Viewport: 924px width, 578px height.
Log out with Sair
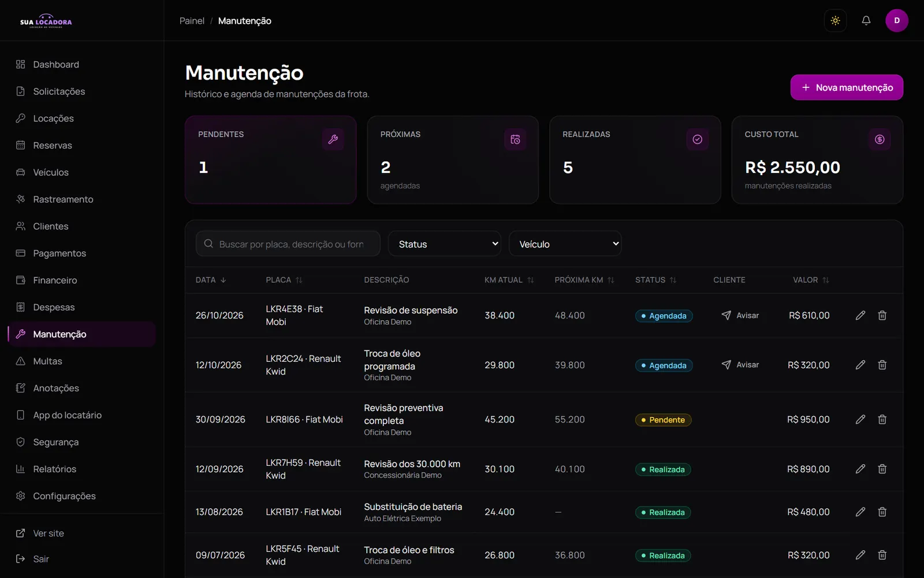click(x=82, y=559)
